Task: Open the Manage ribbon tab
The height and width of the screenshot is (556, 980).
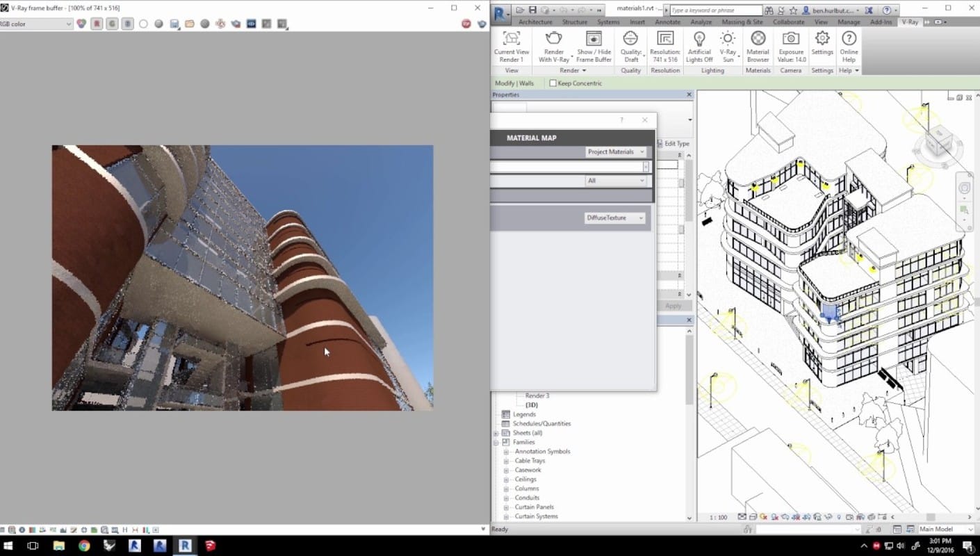Action: (x=849, y=22)
